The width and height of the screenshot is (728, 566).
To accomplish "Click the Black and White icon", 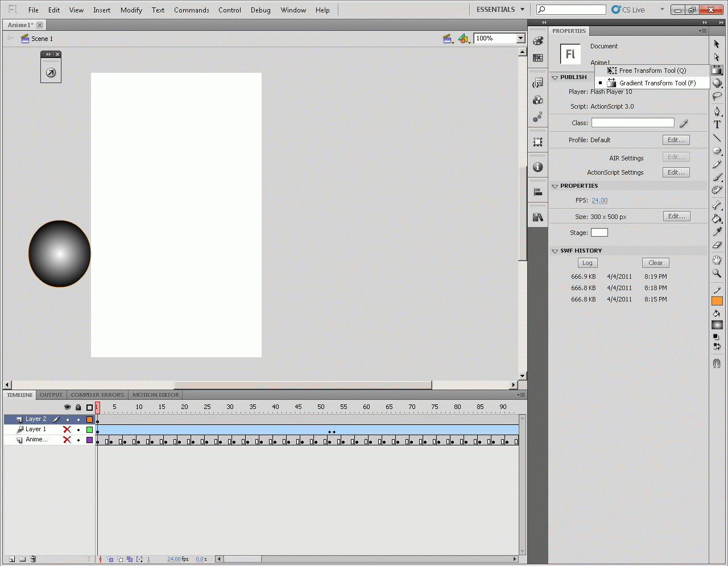I will [x=716, y=337].
